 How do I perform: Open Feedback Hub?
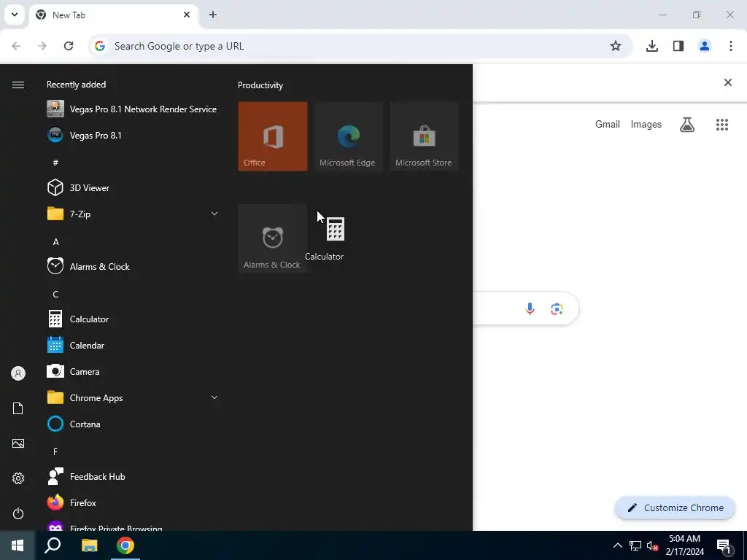point(133,477)
